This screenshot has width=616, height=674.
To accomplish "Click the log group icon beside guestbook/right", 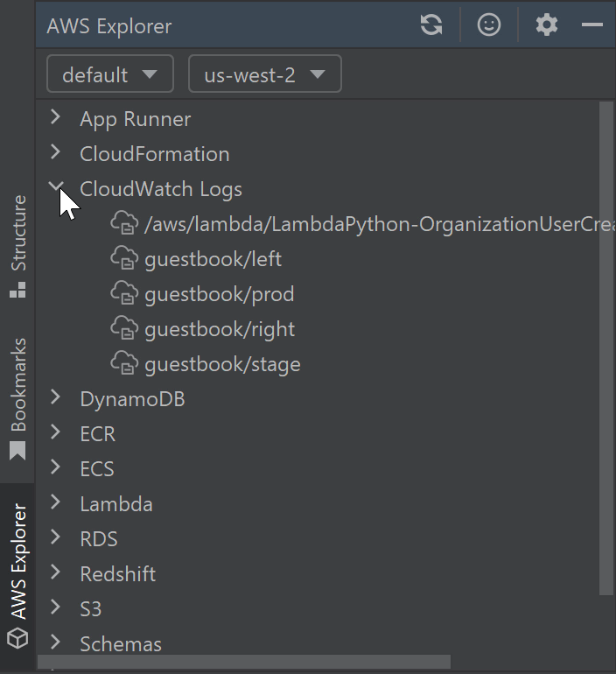I will coord(124,329).
